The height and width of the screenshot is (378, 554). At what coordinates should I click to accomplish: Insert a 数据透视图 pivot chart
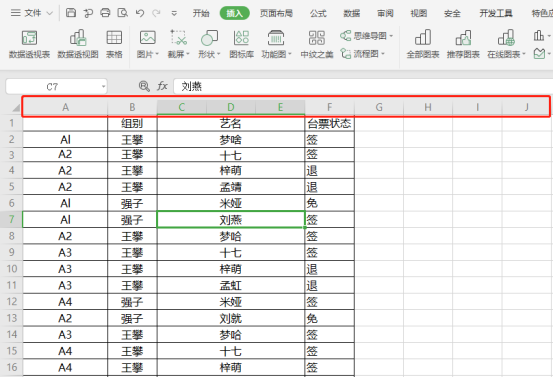[78, 44]
